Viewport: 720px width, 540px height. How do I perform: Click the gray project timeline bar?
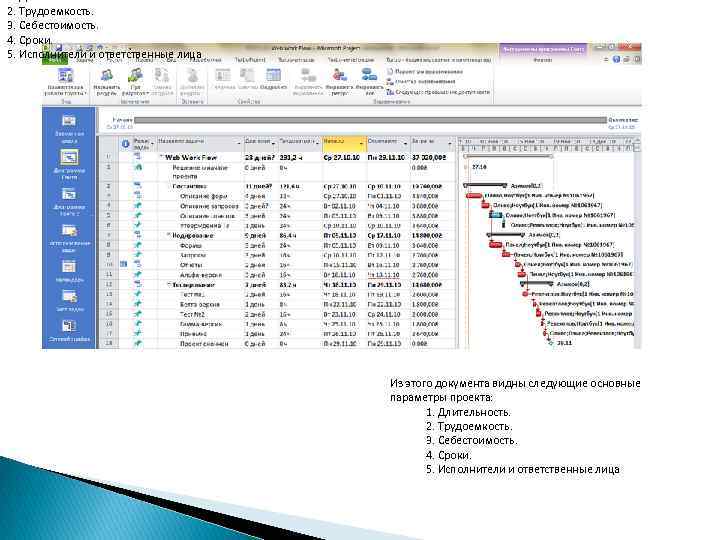coord(370,120)
